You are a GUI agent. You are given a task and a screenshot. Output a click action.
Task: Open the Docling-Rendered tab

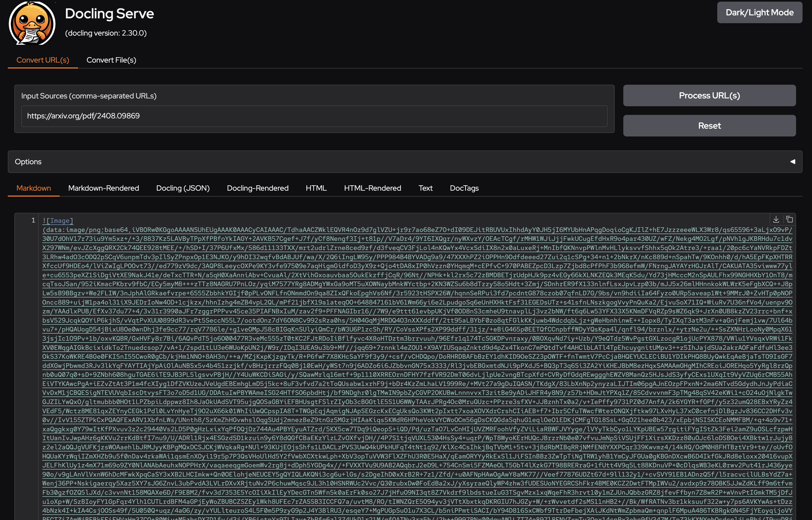pos(258,188)
